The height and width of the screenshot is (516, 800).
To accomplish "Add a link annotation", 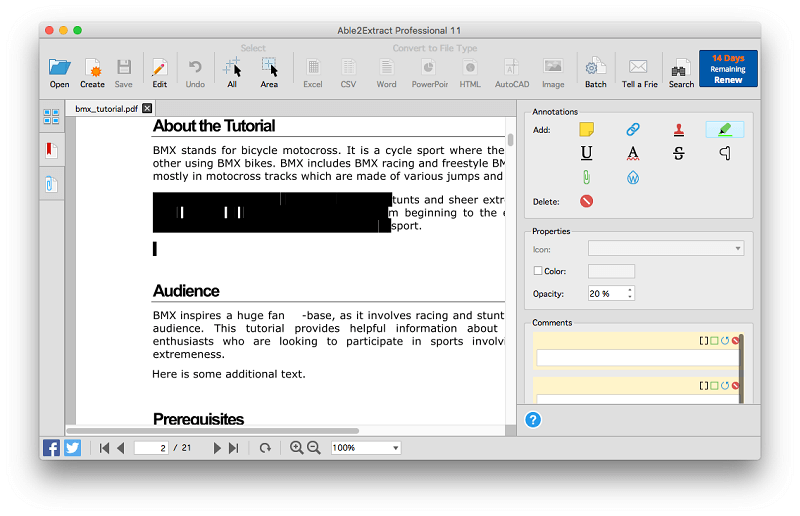I will tap(633, 130).
